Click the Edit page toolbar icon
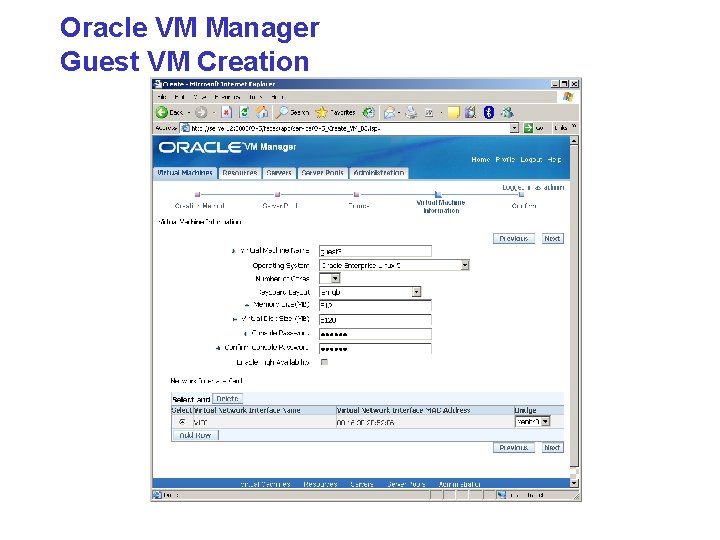 [429, 112]
